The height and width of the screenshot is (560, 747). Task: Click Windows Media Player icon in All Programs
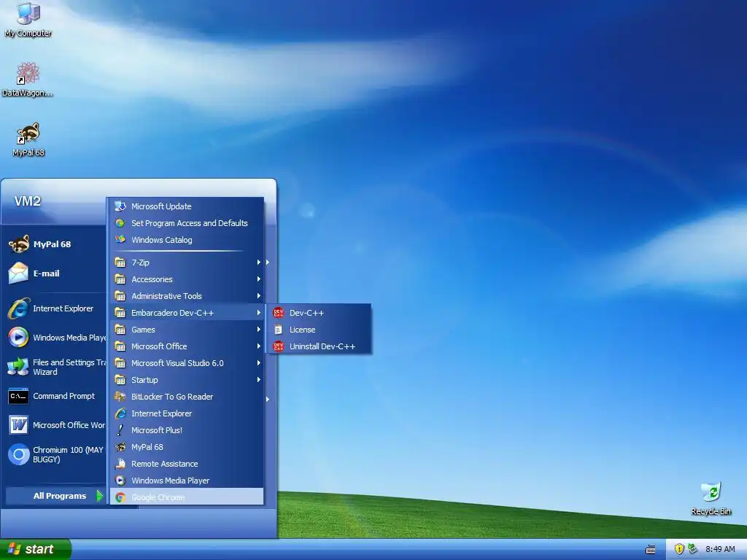pyautogui.click(x=120, y=481)
